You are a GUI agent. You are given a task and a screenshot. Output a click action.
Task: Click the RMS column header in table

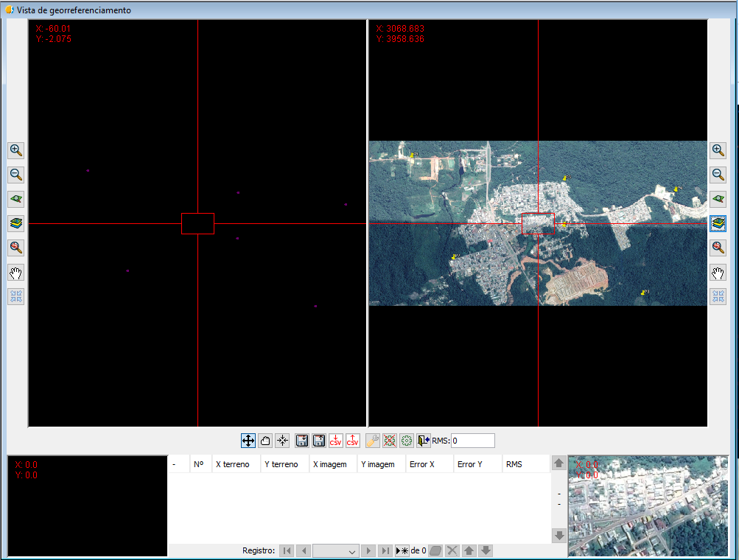(514, 464)
